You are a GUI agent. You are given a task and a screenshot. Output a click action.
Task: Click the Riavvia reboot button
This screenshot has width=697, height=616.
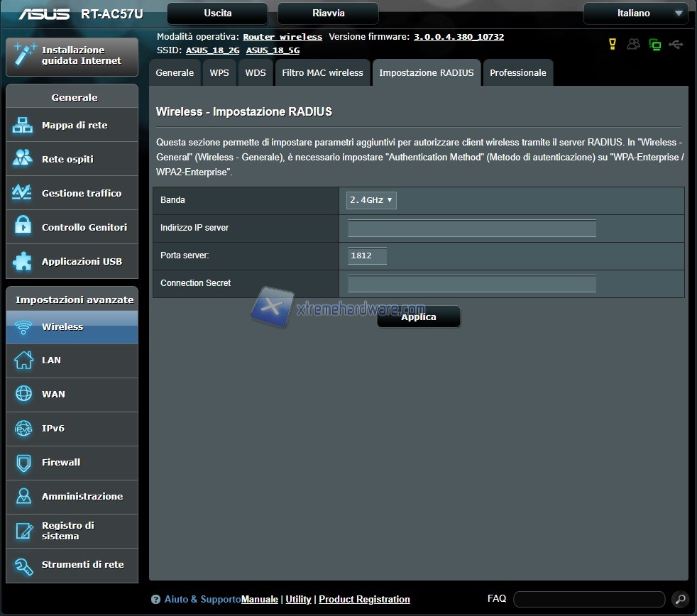[328, 13]
